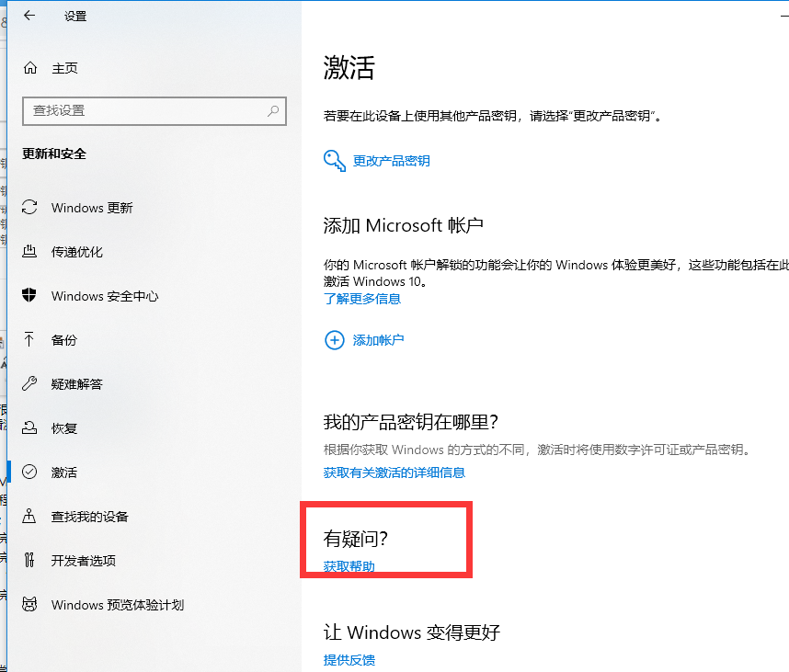Open the 恢复 recovery page
Viewport: 789px width, 672px height.
point(63,428)
